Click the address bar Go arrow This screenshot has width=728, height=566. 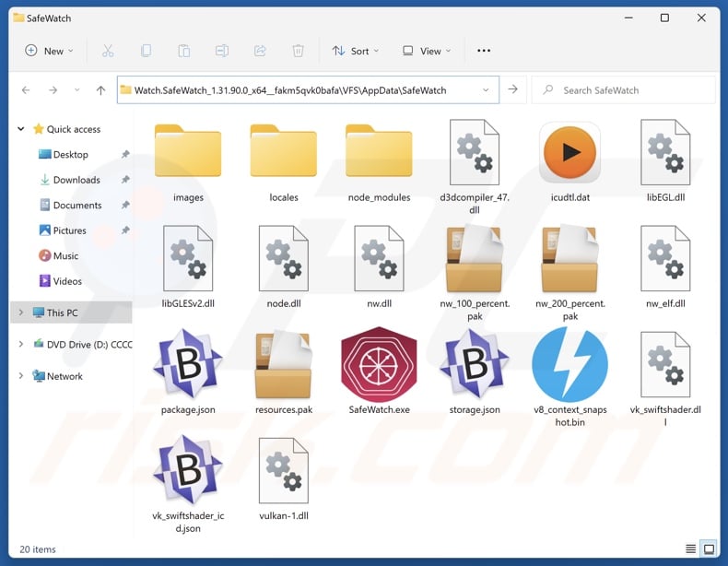click(x=513, y=89)
